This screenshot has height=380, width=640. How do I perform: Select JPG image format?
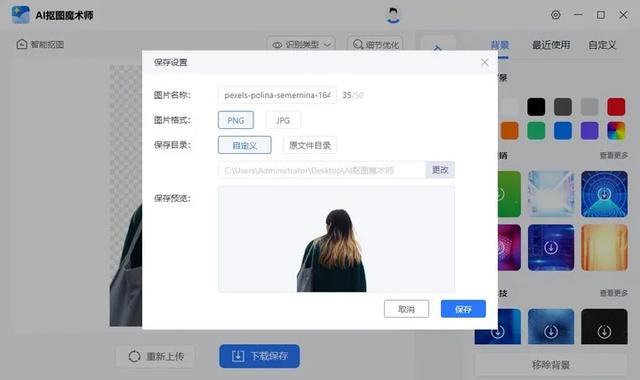tap(283, 120)
